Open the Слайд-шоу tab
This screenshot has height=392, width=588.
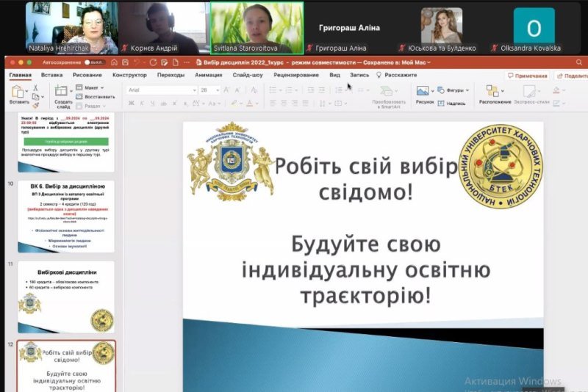248,75
